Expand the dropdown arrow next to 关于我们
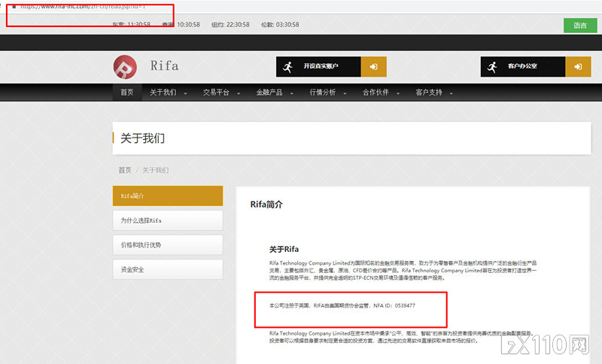This screenshot has height=364, width=602. click(x=185, y=93)
